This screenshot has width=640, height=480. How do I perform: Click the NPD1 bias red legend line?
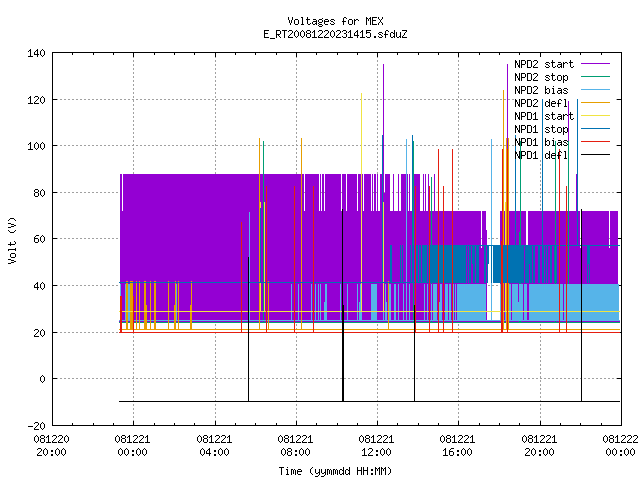tap(595, 142)
